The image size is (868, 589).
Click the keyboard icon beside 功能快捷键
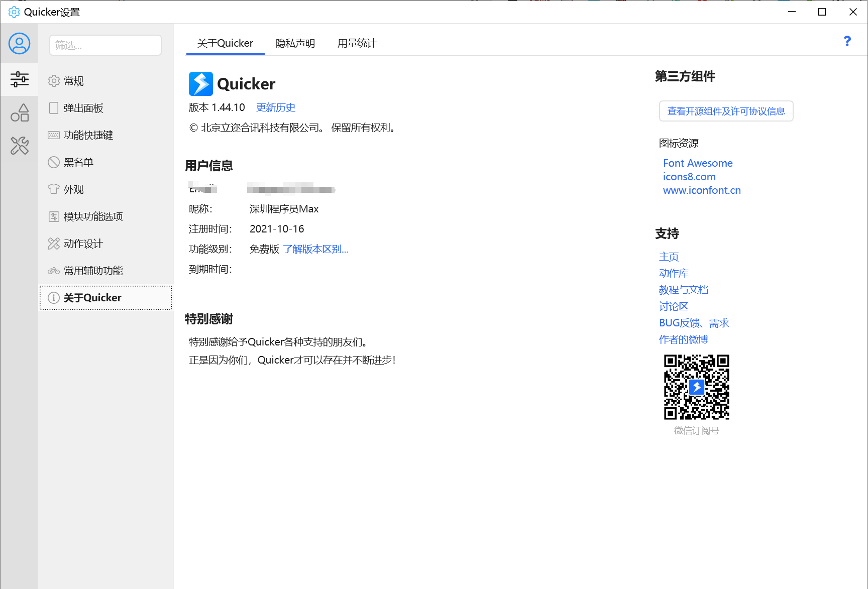coord(54,135)
